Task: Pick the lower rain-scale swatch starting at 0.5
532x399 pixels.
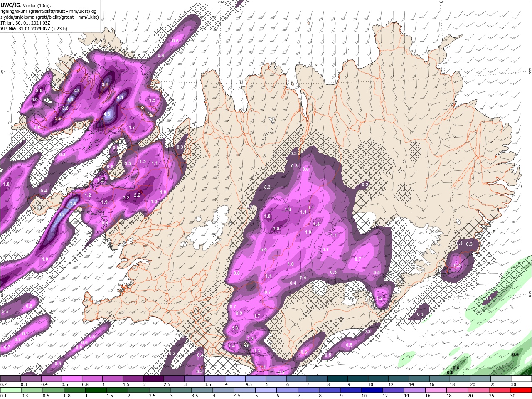Action: tap(53, 390)
